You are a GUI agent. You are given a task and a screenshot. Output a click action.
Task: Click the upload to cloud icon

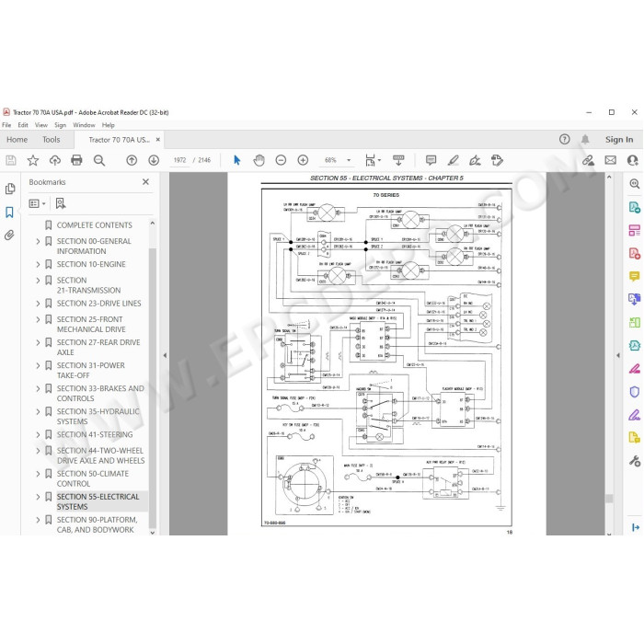tap(55, 160)
